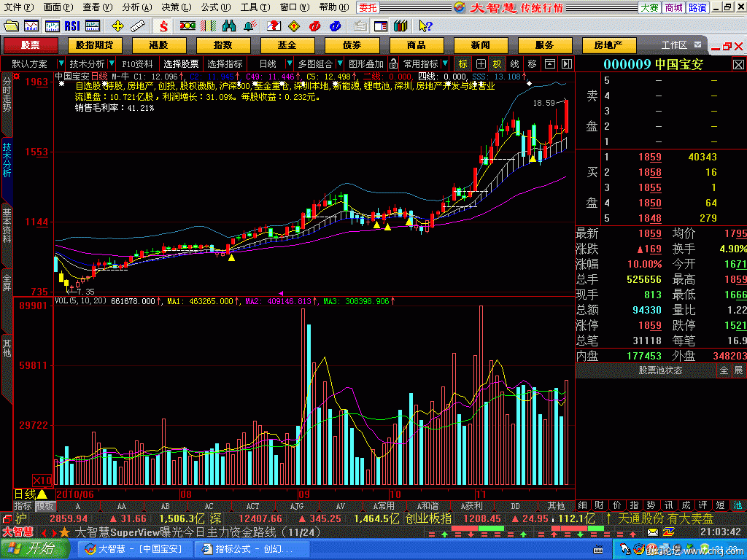Open the 常用指标 dropdown arrow
This screenshot has width=747, height=560.
tap(445, 63)
